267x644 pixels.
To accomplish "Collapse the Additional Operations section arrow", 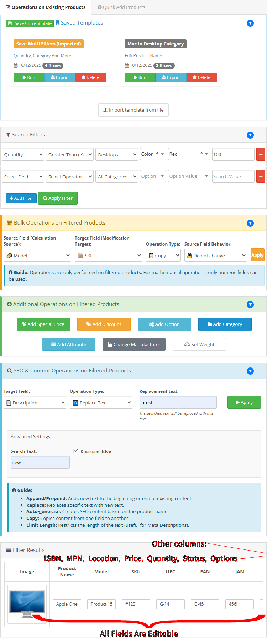I will pos(250,305).
